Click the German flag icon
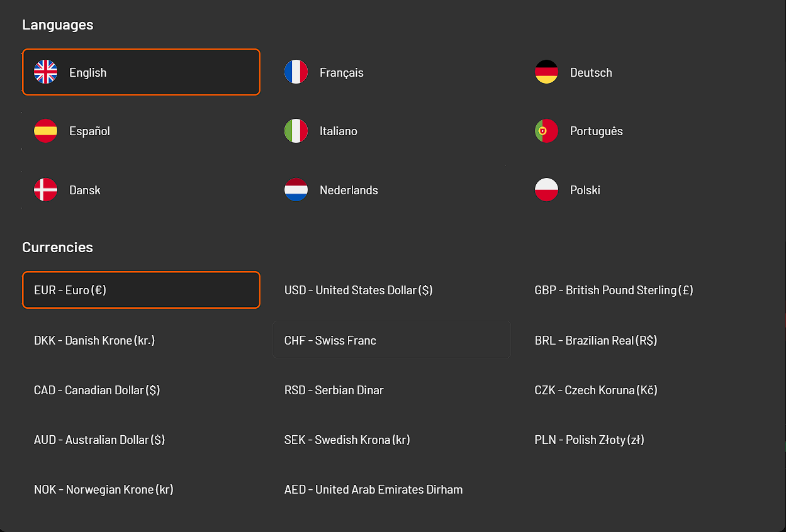The image size is (786, 532). (546, 72)
